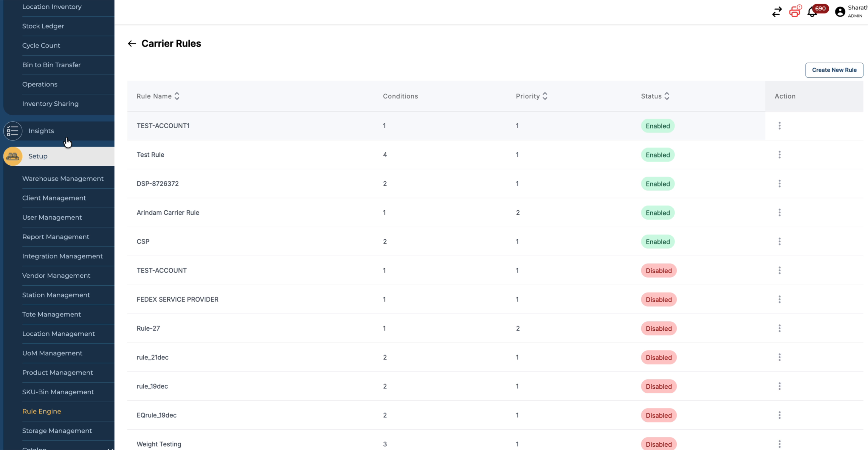Open action menu for Arindam Carrier Rule
The image size is (868, 450).
tap(779, 212)
